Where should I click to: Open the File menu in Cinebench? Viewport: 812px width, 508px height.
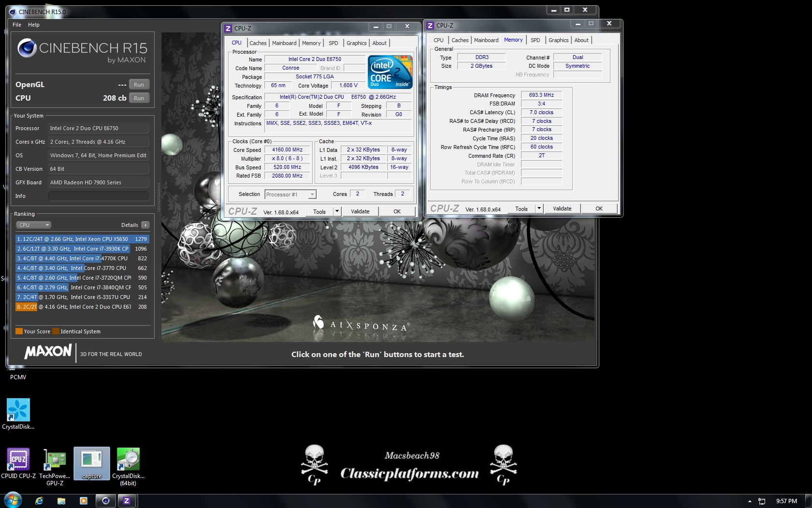coord(17,25)
